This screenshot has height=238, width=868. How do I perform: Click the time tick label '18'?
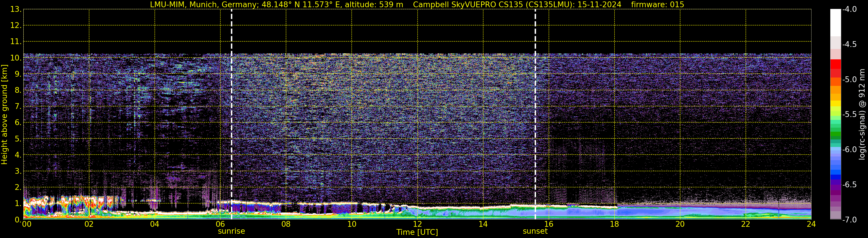point(615,224)
